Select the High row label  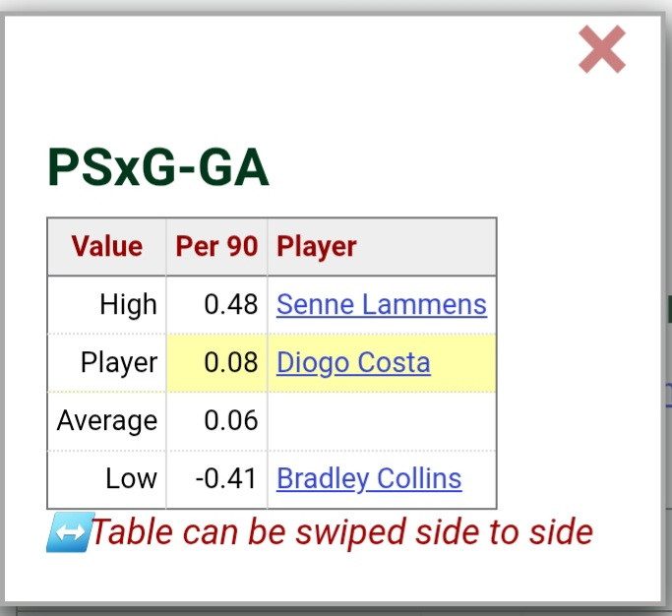point(128,305)
